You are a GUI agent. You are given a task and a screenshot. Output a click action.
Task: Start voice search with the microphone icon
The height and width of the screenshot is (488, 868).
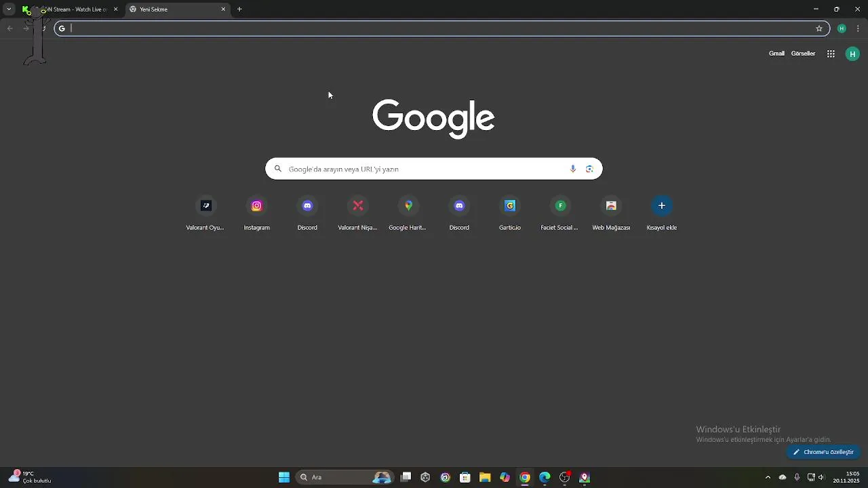click(573, 169)
